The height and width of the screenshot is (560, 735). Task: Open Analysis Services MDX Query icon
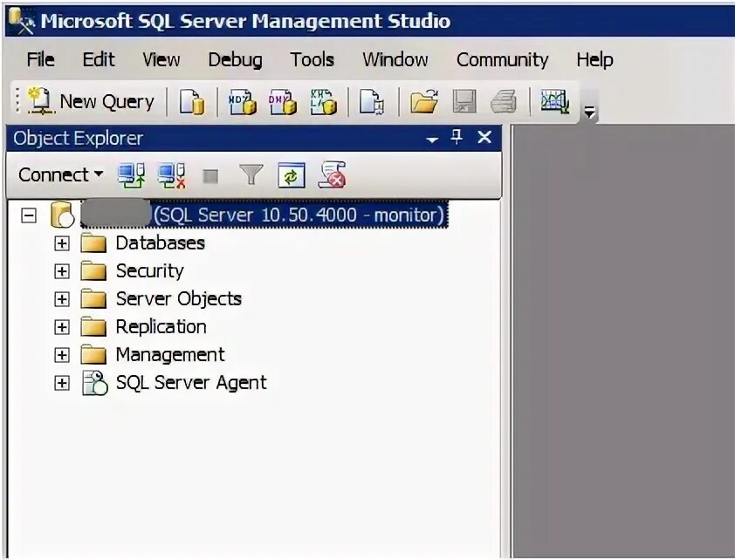pos(243,101)
